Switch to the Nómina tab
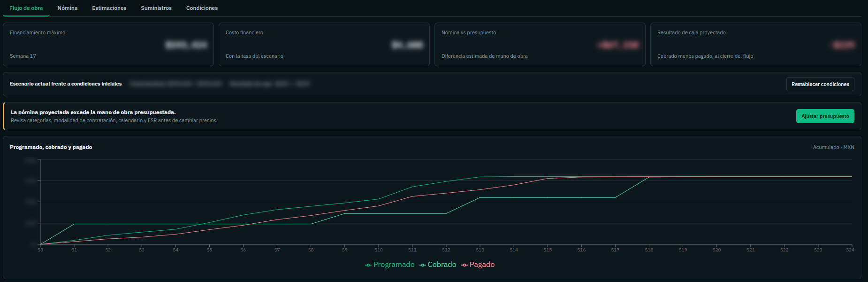The width and height of the screenshot is (868, 282). [68, 8]
